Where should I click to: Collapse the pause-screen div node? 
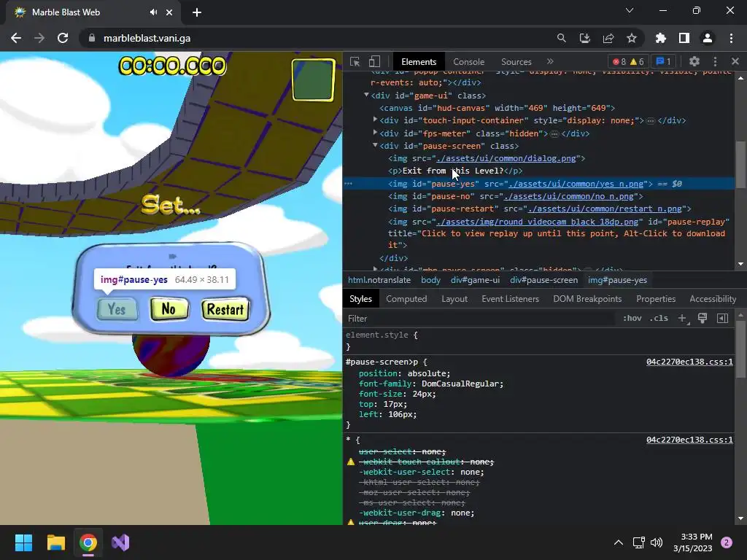click(x=375, y=145)
